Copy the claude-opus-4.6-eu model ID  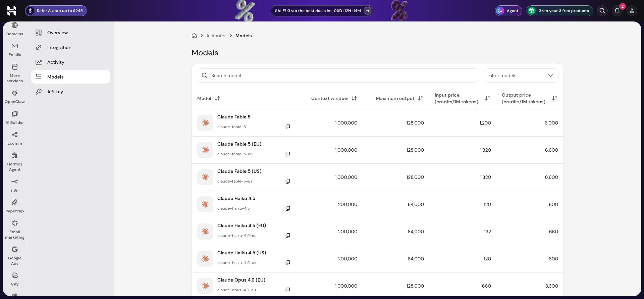pyautogui.click(x=288, y=290)
